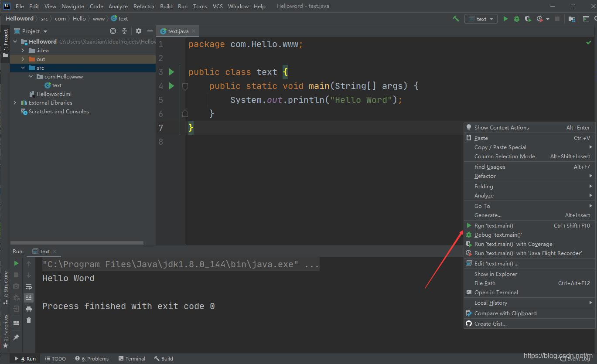Expand the out folder
Image resolution: width=597 pixels, height=364 pixels.
23,59
